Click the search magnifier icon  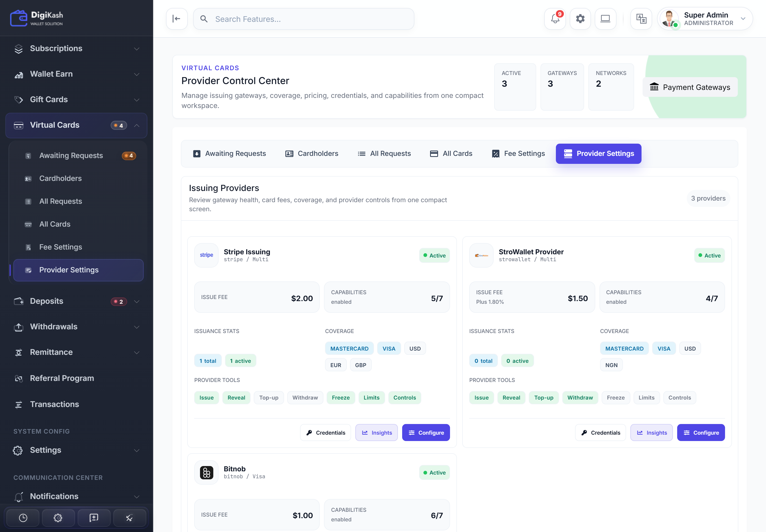[204, 19]
